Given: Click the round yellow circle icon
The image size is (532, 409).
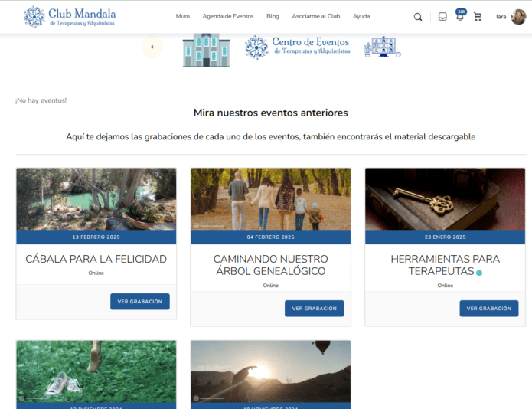Looking at the screenshot, I should click(x=152, y=47).
